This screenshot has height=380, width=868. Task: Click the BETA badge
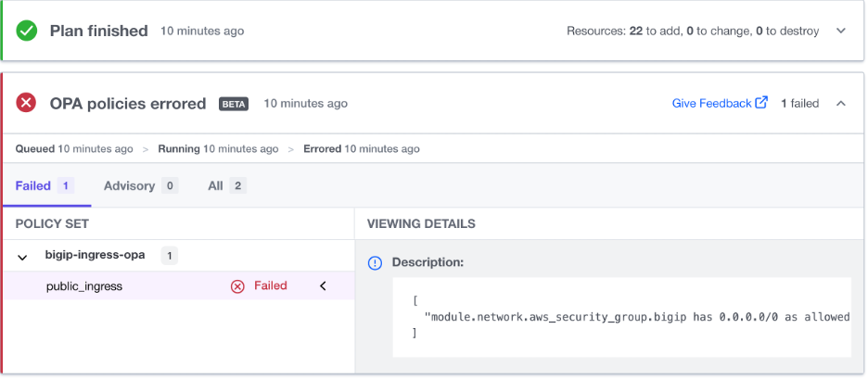[x=234, y=104]
